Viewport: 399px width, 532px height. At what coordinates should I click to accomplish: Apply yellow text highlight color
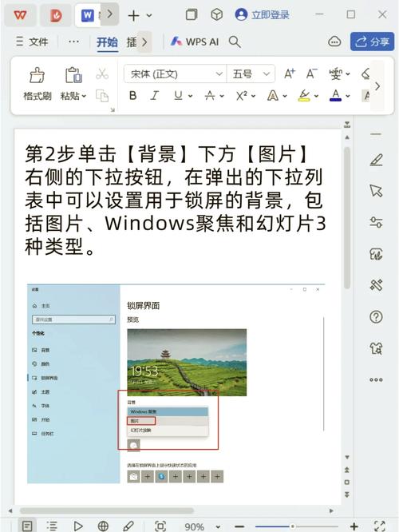pyautogui.click(x=304, y=96)
